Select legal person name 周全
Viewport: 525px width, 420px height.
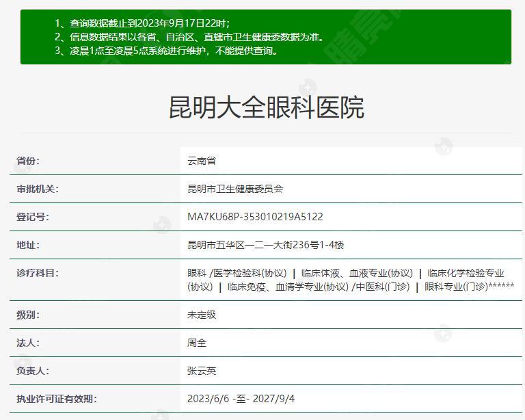coord(197,343)
